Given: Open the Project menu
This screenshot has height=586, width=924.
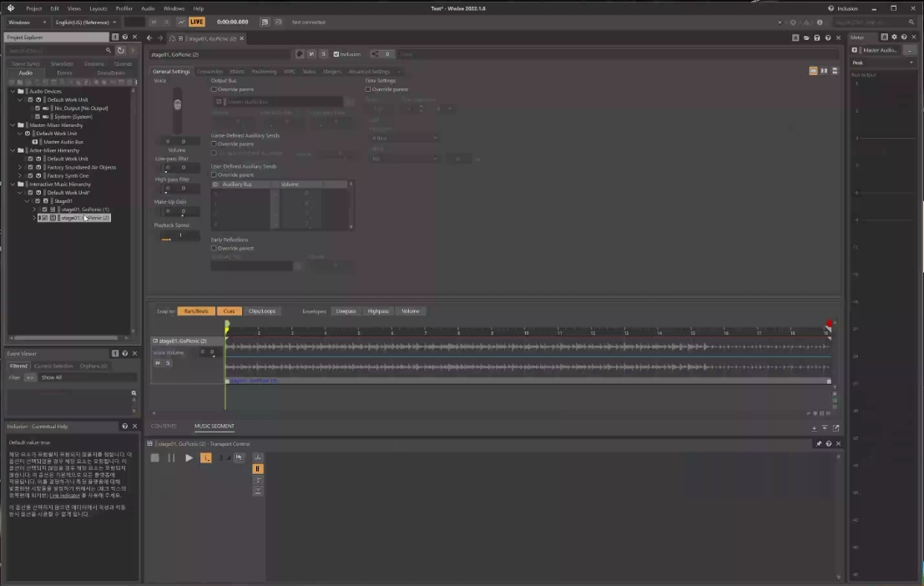Looking at the screenshot, I should pyautogui.click(x=33, y=9).
